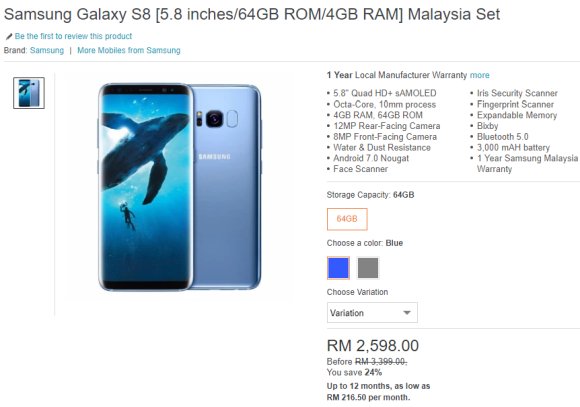Open the Variation dropdown
This screenshot has height=407, width=580.
372,313
